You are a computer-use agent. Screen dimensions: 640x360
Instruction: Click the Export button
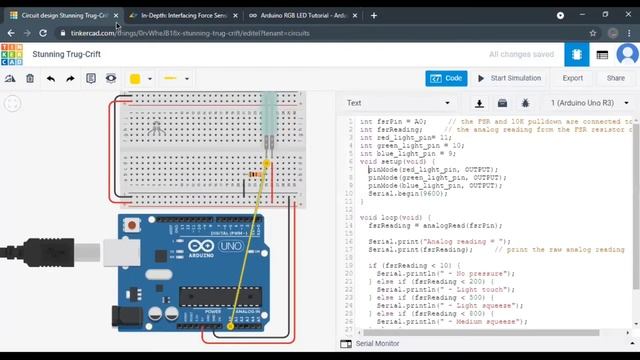click(572, 78)
